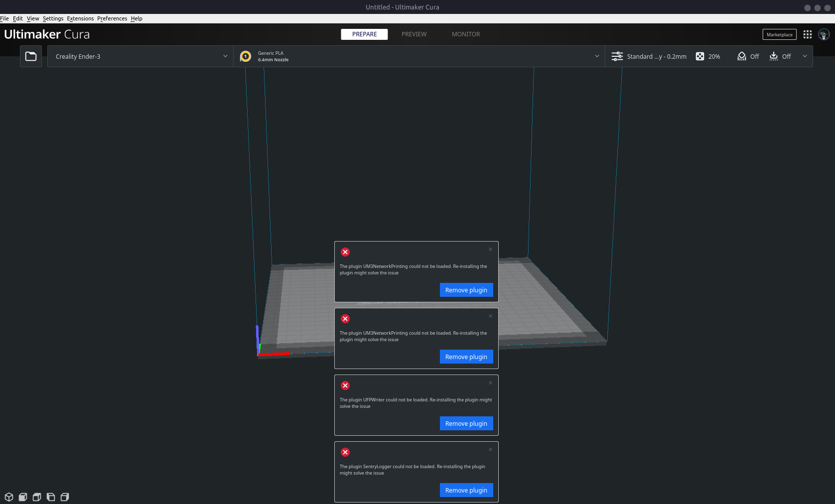The width and height of the screenshot is (835, 504).
Task: Toggle support generation currently set Off
Action: tap(742, 56)
